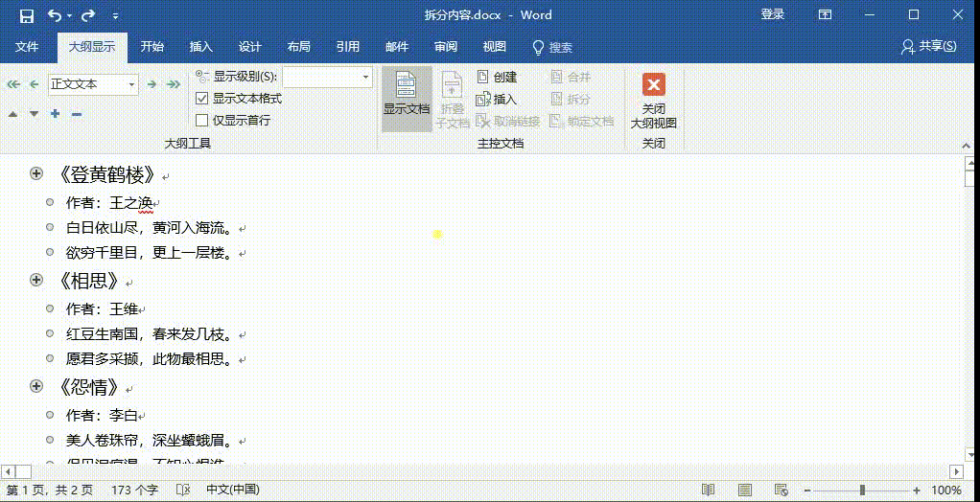
Task: Demote one outline level
Action: [152, 84]
